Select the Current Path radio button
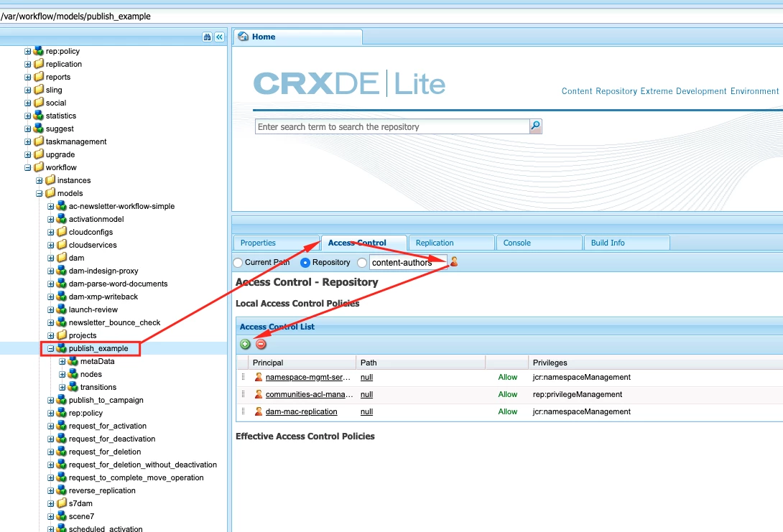This screenshot has height=532, width=783. [x=238, y=263]
